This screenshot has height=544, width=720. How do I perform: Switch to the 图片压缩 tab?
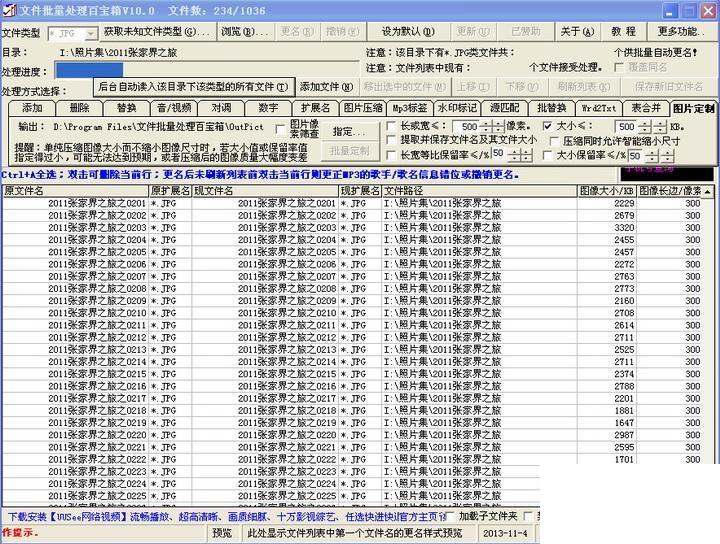(363, 108)
